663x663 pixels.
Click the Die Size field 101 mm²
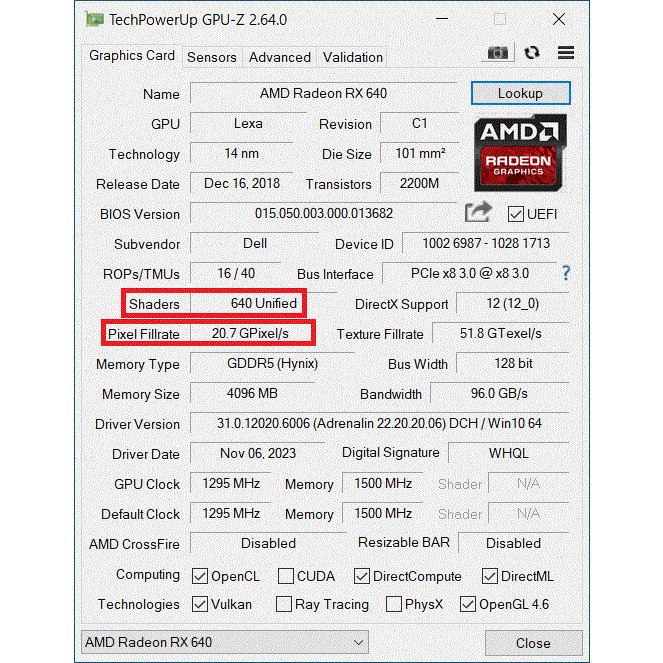(419, 153)
